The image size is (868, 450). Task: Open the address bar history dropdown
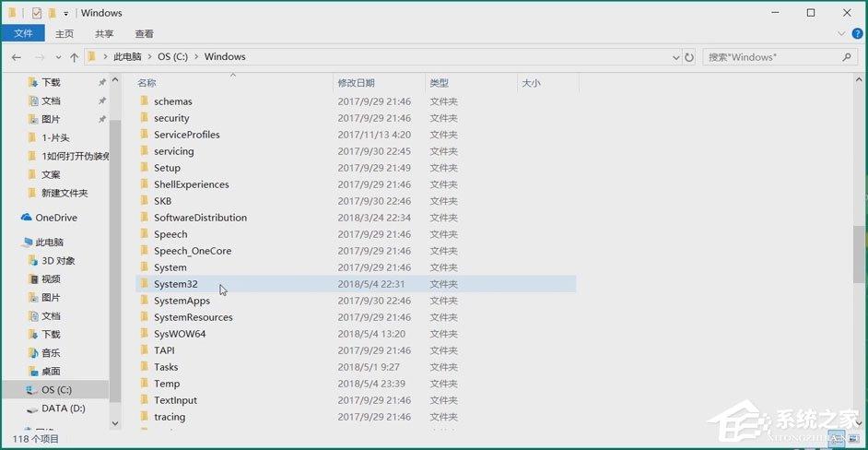point(676,57)
